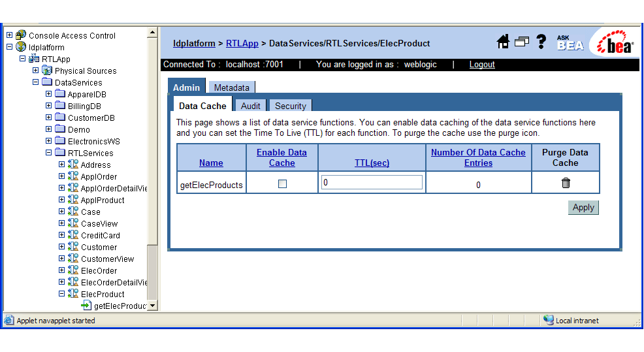Follow the RTLApp breadcrumb link
Image resolution: width=644 pixels, height=352 pixels.
tap(242, 43)
